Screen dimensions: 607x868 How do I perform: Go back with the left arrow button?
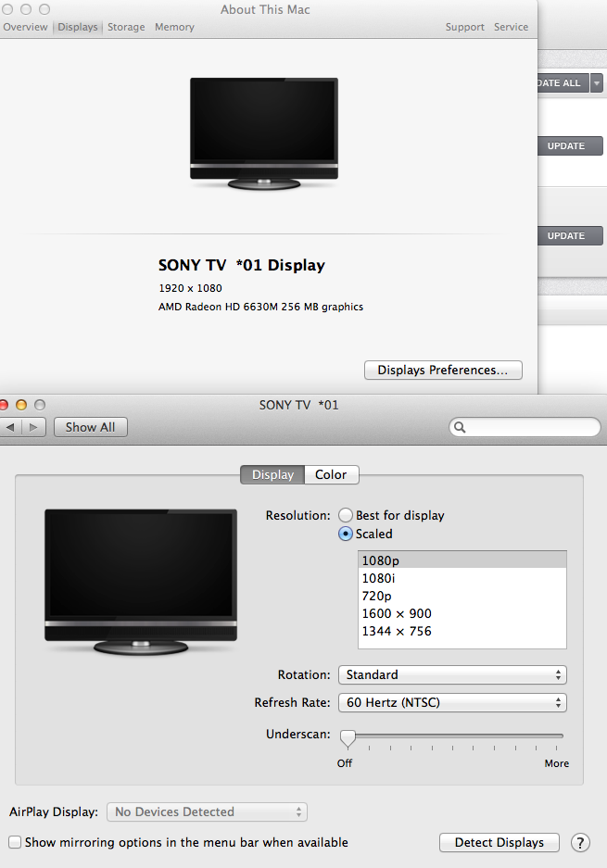pos(10,427)
